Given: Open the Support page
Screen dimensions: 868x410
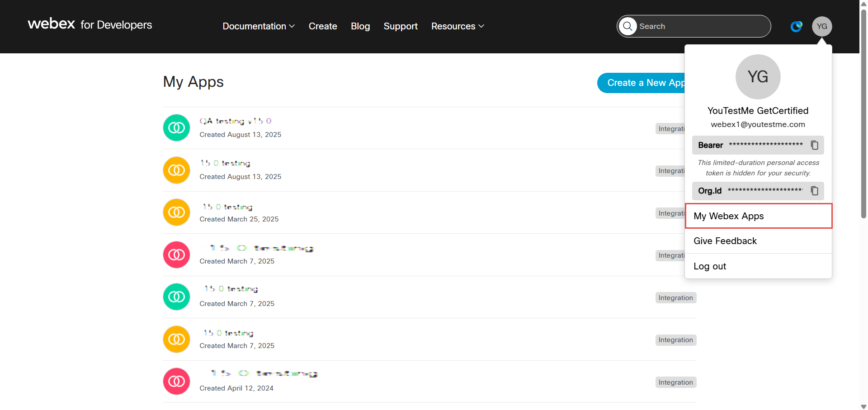Looking at the screenshot, I should click(401, 26).
